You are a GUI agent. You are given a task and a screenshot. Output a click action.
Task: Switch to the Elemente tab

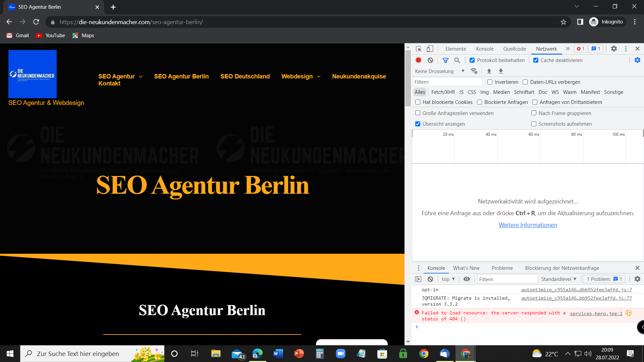[x=455, y=49]
